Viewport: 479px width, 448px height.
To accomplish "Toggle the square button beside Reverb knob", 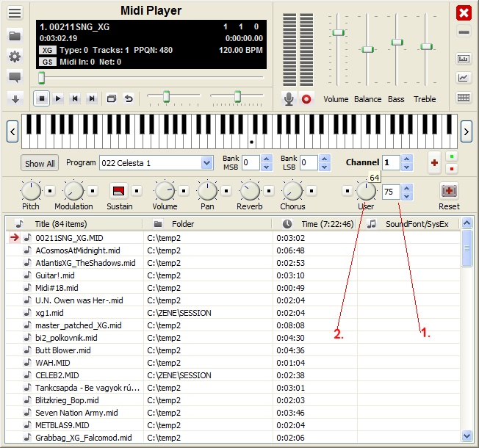I will tap(269, 191).
